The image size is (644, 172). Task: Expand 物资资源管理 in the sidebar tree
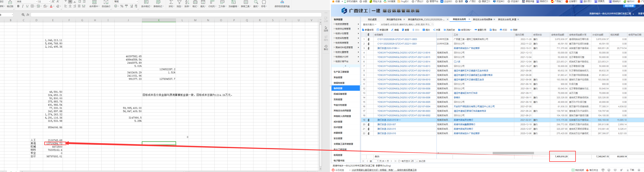tap(334, 24)
